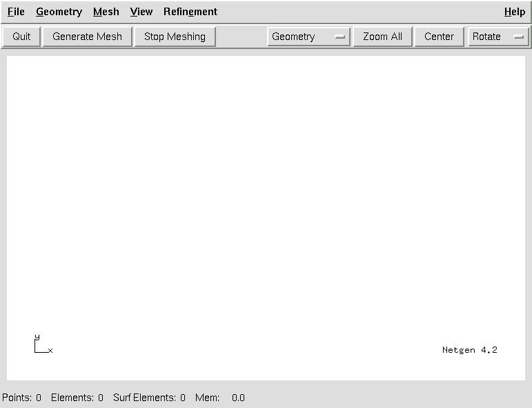Open the Geometry menu
532x408 pixels.
point(59,12)
